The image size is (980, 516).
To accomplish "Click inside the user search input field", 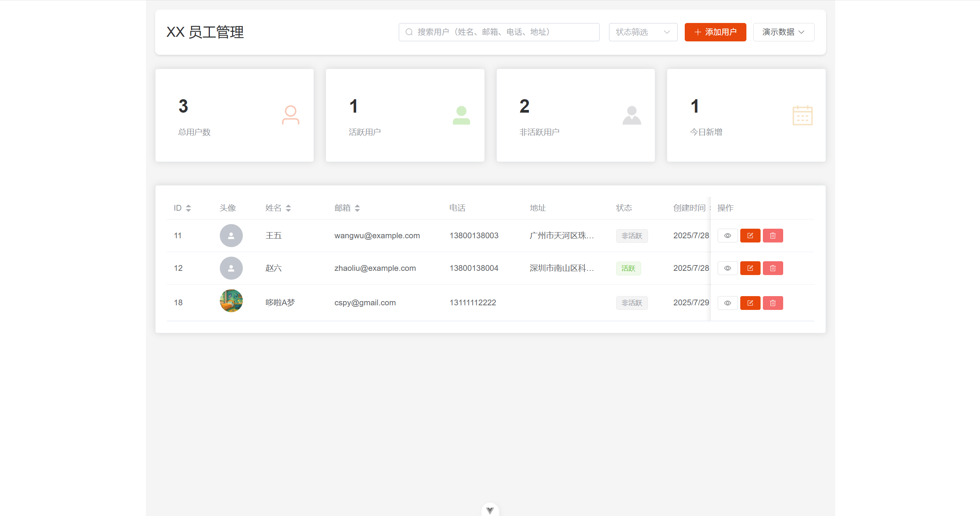I will (498, 32).
